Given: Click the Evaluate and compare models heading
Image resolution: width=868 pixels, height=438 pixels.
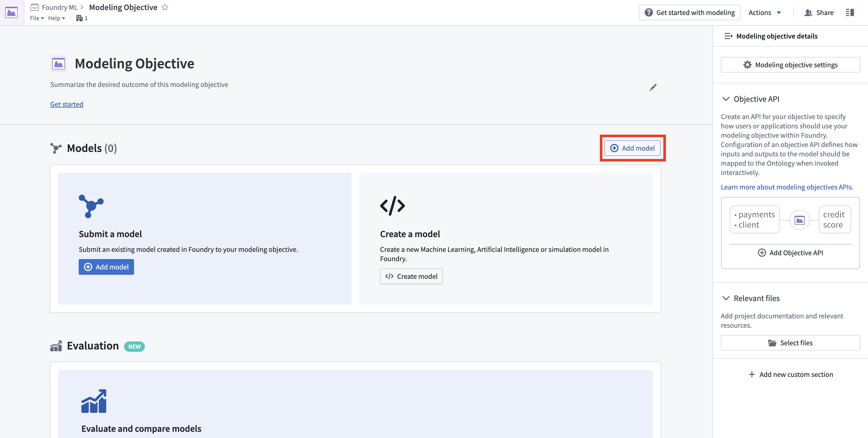Looking at the screenshot, I should tap(141, 429).
